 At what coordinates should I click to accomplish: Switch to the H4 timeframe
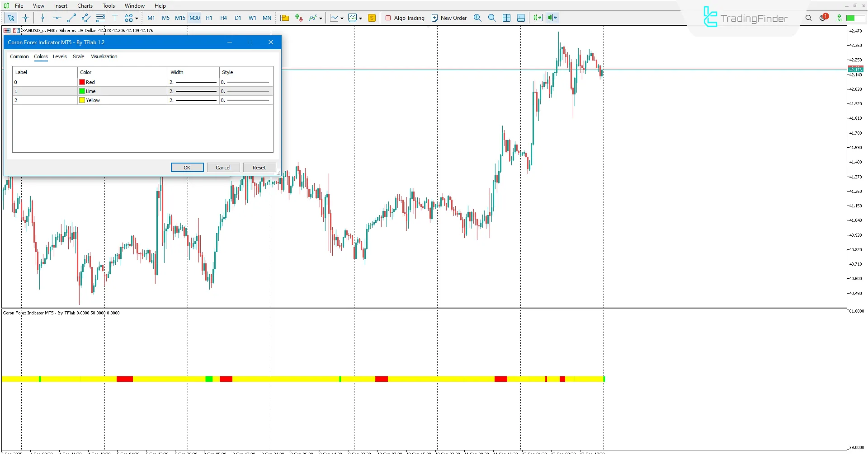coord(223,18)
